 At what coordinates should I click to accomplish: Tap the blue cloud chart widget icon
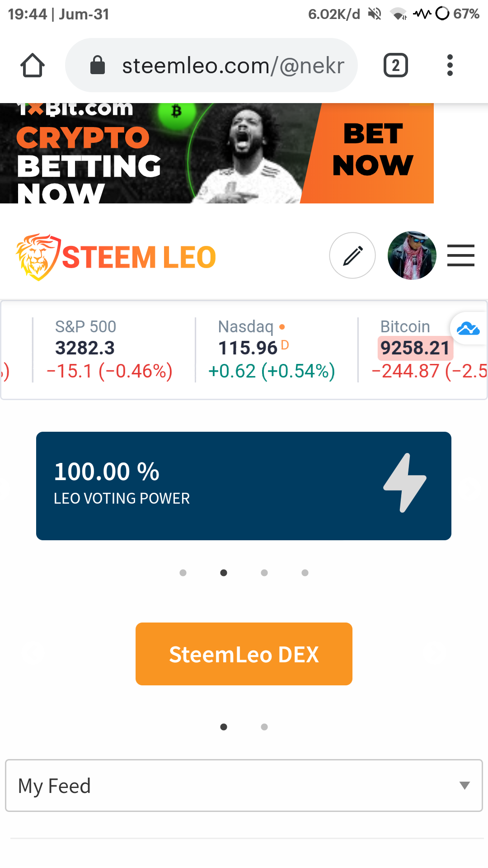(469, 328)
